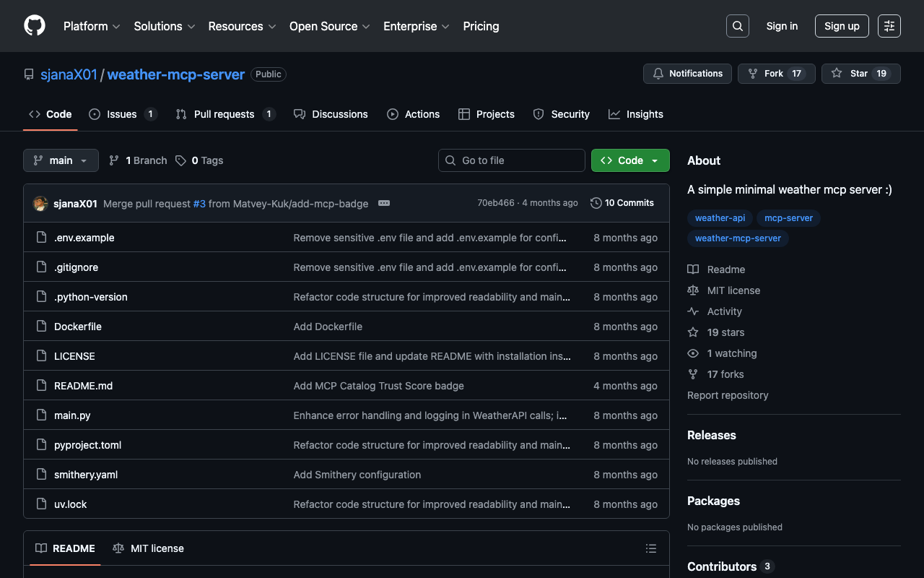
Task: Open the 10 Commits history link
Action: pyautogui.click(x=622, y=203)
